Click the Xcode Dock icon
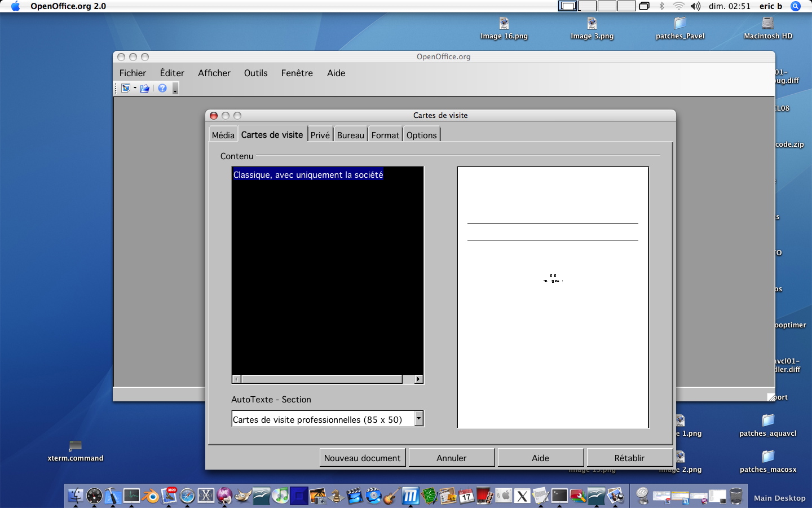The image size is (812, 508). click(113, 496)
